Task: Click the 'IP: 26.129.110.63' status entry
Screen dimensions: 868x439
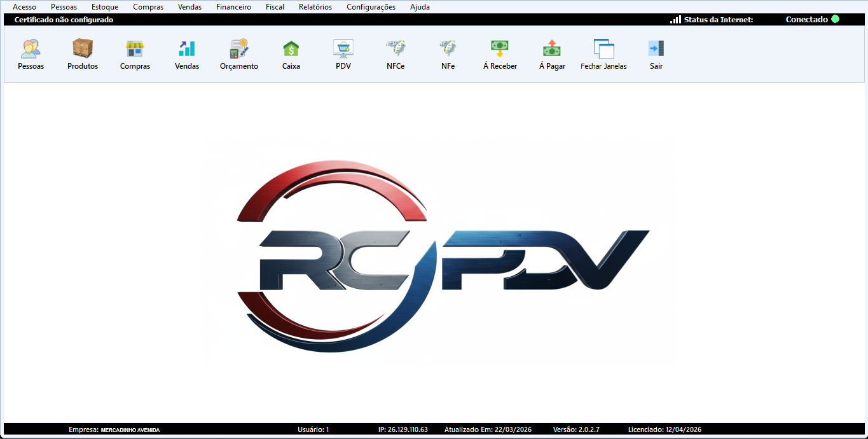Action: tap(403, 429)
